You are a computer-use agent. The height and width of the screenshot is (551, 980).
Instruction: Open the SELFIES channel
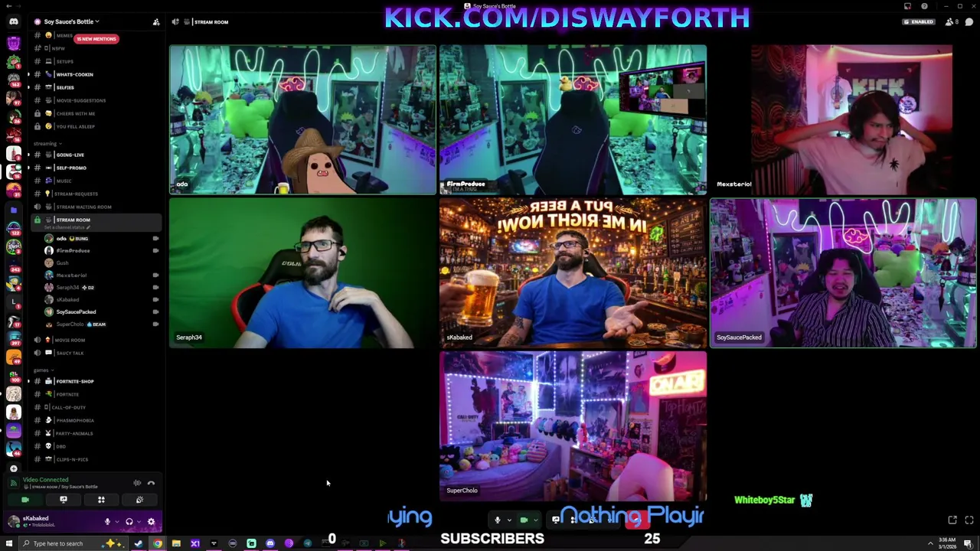tap(96, 87)
